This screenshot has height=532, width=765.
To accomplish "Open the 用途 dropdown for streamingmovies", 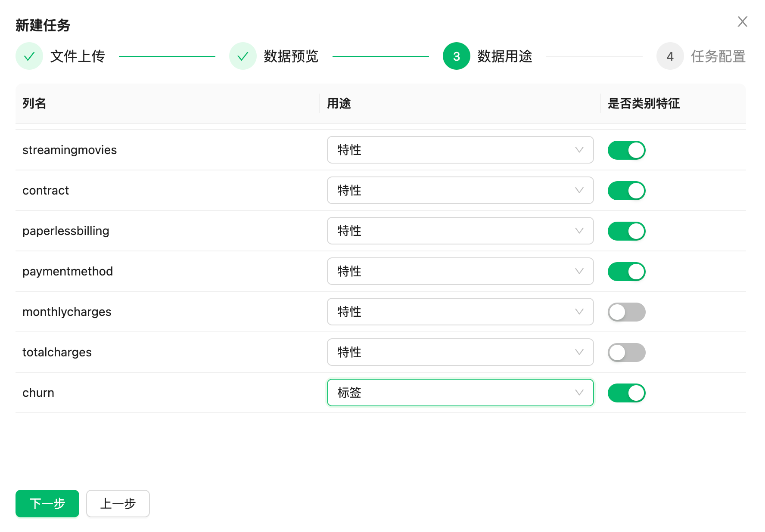I will coord(460,150).
